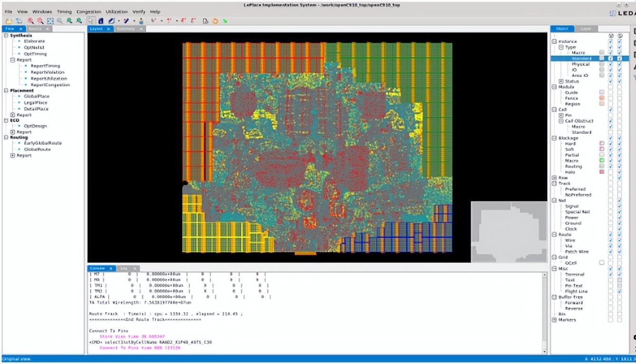Enable visibility checkbox for Fence module
The height and width of the screenshot is (364, 636).
610,98
